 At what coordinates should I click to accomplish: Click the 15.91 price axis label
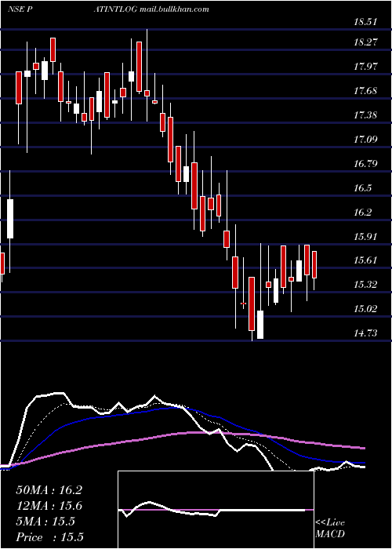click(x=365, y=237)
